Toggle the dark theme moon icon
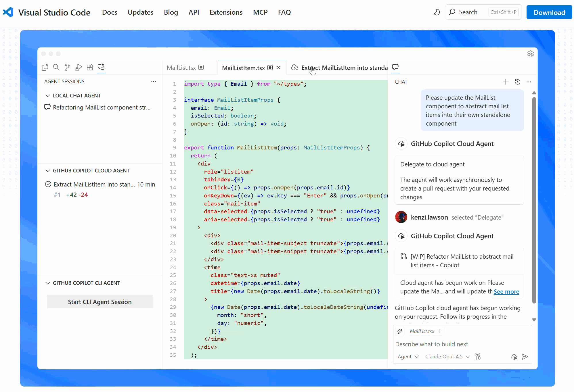 point(437,12)
